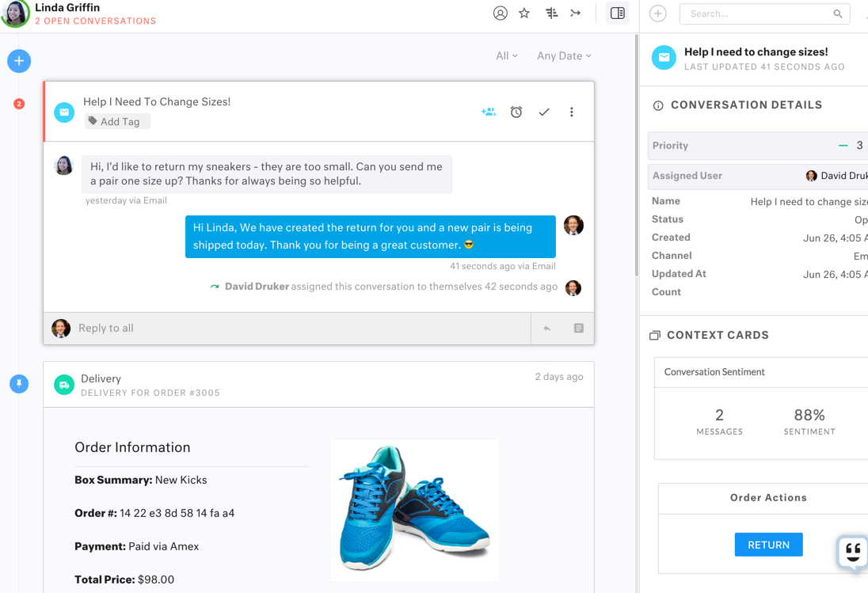Open the saved reply snippets icon

click(579, 329)
